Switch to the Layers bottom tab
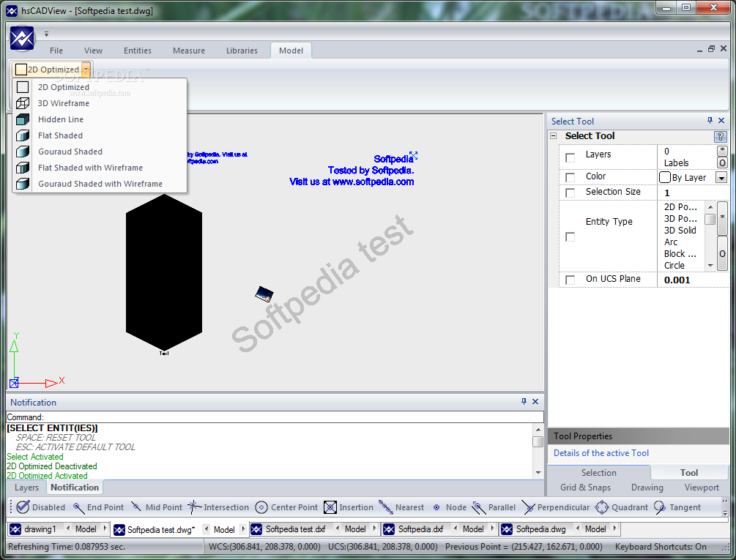736x560 pixels. tap(27, 488)
